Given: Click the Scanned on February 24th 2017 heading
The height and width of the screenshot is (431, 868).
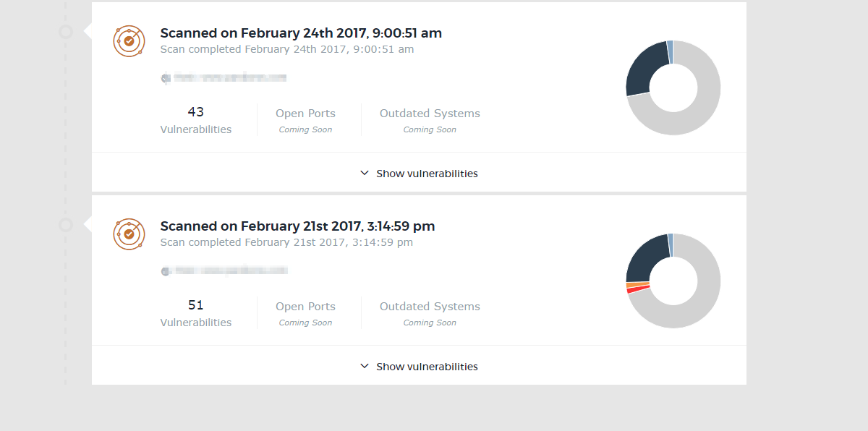Looking at the screenshot, I should pyautogui.click(x=301, y=33).
